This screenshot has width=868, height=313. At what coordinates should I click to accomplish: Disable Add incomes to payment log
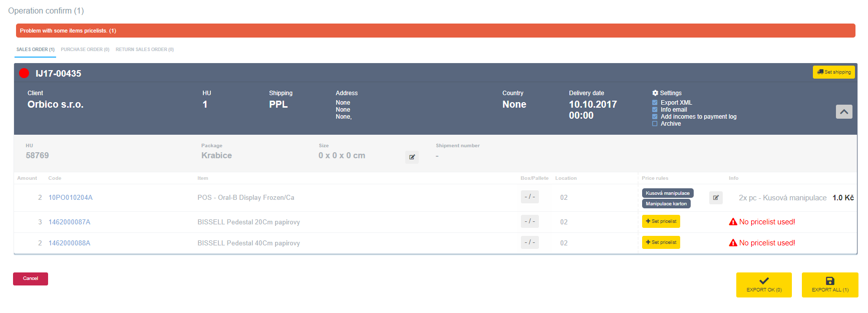coord(655,117)
